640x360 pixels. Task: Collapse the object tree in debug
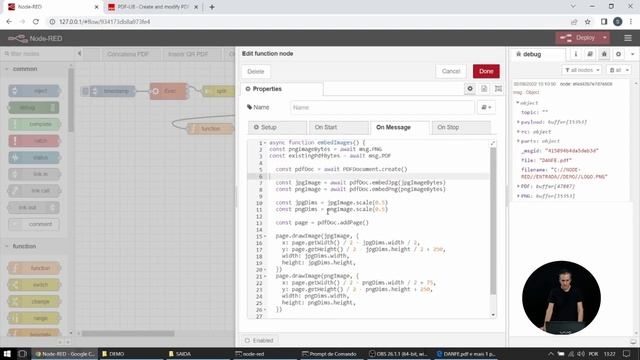[x=518, y=103]
